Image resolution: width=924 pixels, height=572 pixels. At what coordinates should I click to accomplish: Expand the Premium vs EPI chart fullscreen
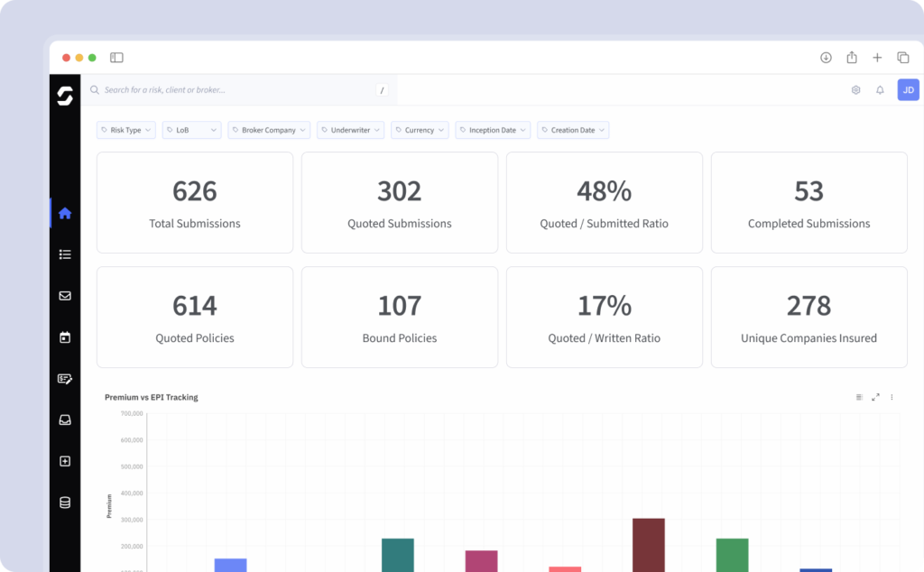875,397
